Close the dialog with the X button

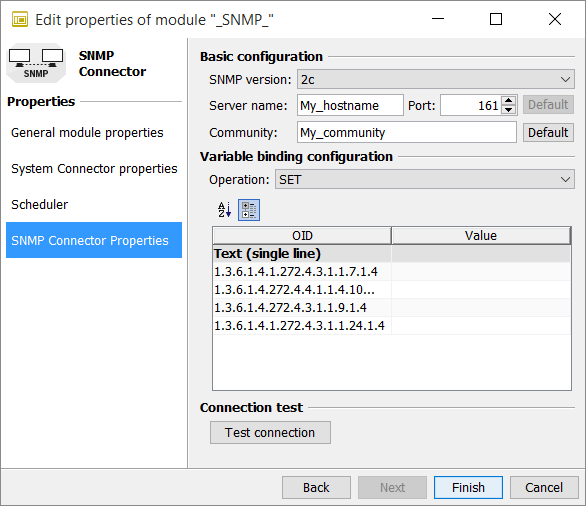(x=555, y=19)
